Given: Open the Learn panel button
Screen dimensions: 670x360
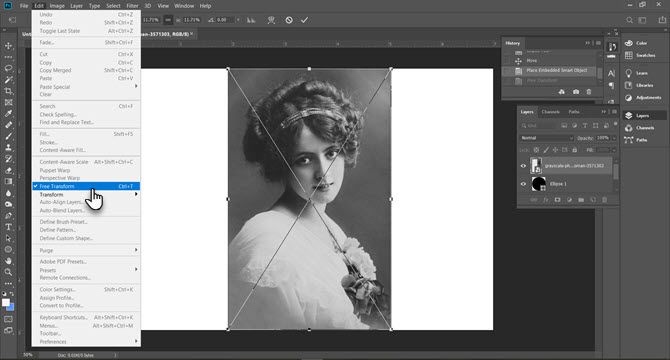Looking at the screenshot, I should (636, 73).
